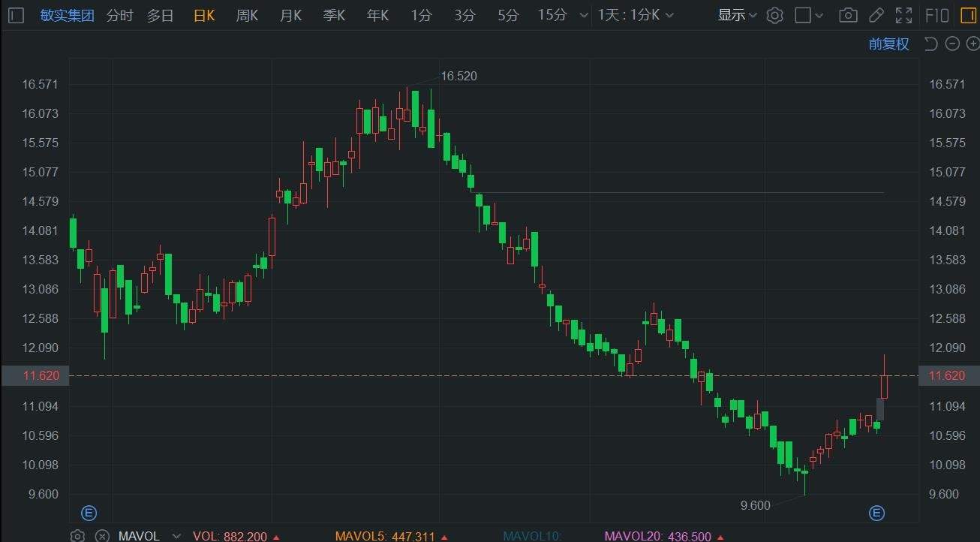This screenshot has height=542, width=980.
Task: Click the dimmed MAVOL10 legend
Action: click(532, 536)
